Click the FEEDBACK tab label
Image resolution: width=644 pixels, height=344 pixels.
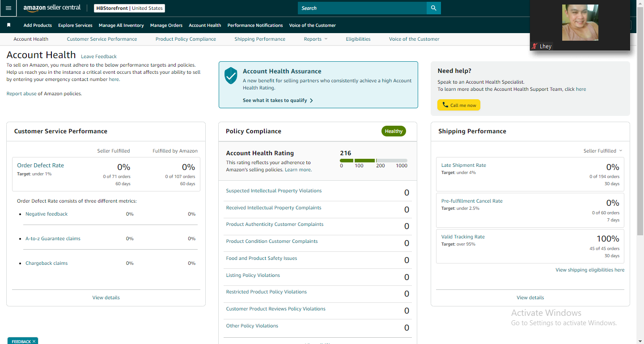[x=21, y=341]
